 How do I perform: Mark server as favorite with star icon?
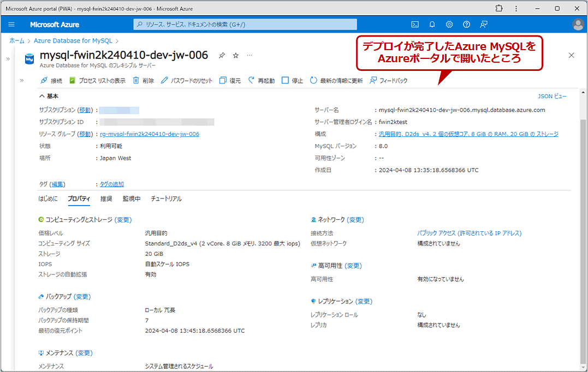235,55
